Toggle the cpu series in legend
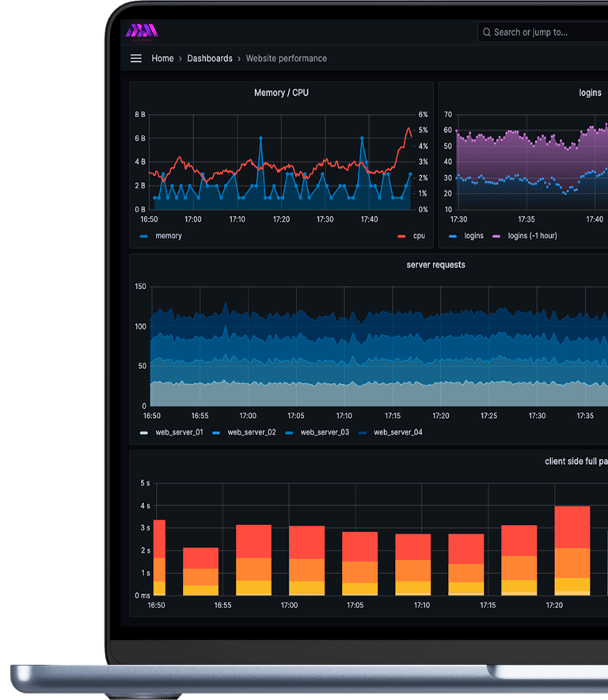Viewport: 608px width, 700px height. click(419, 236)
